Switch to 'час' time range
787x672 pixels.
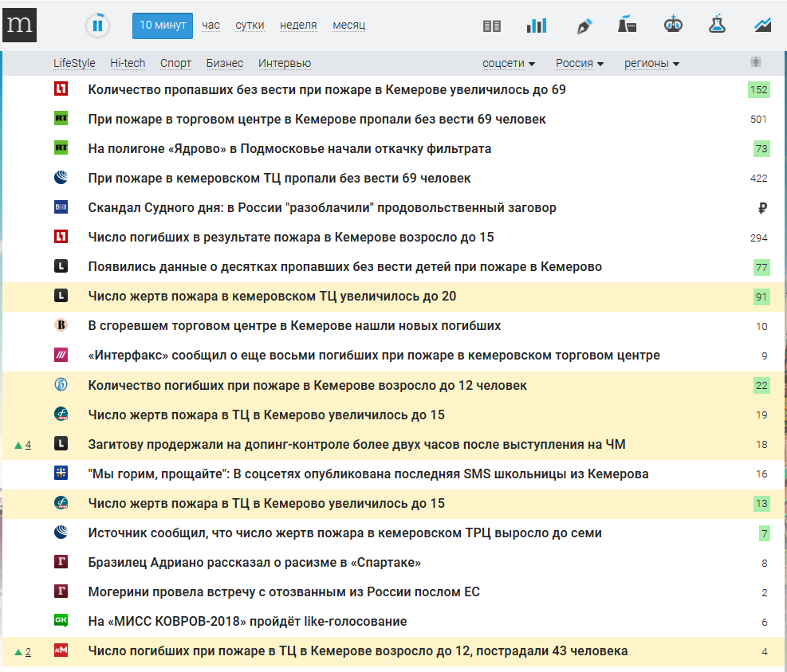pos(211,25)
